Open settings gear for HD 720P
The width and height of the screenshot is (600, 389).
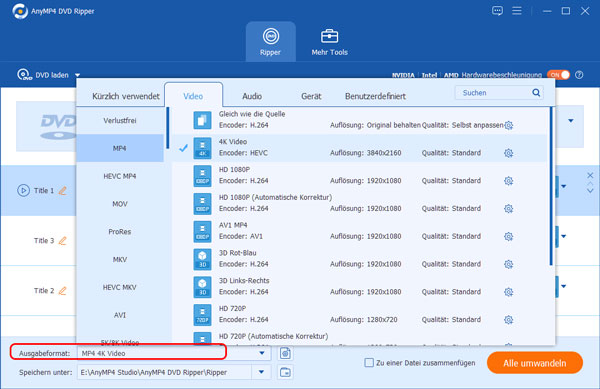coord(509,319)
